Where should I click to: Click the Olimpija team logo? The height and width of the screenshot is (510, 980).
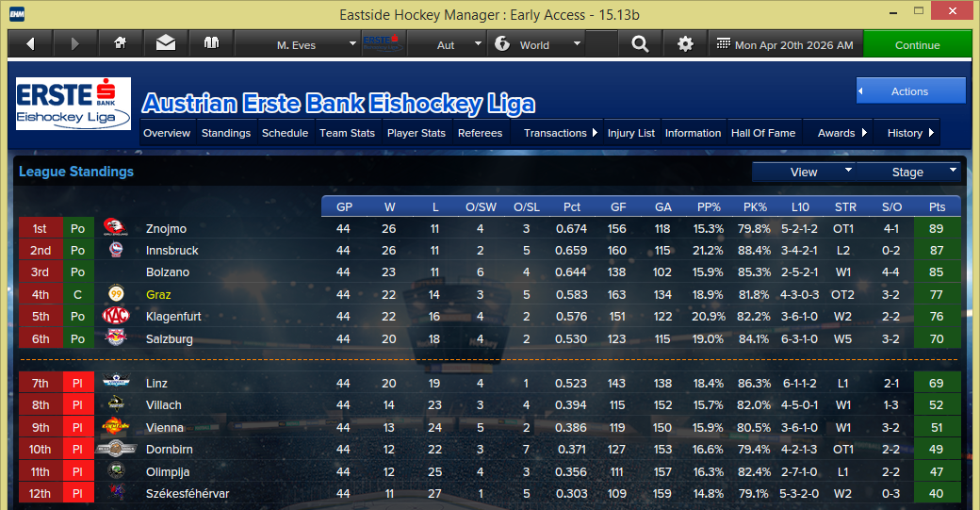coord(116,470)
